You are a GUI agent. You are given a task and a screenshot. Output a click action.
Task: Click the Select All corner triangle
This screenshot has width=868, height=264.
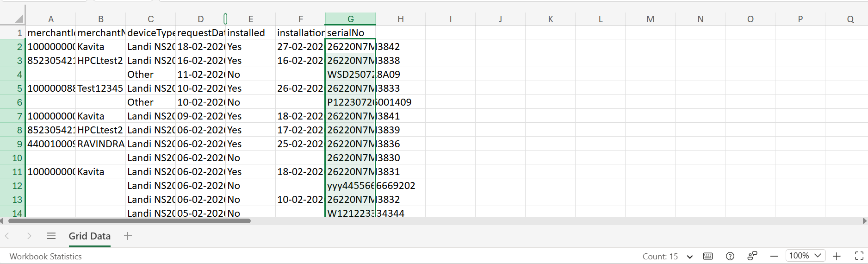[19, 19]
